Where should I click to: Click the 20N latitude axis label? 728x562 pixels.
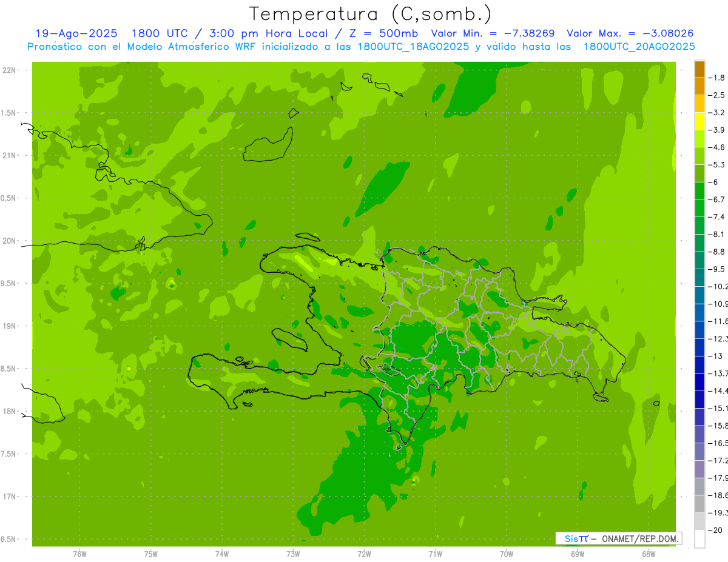[x=9, y=241]
